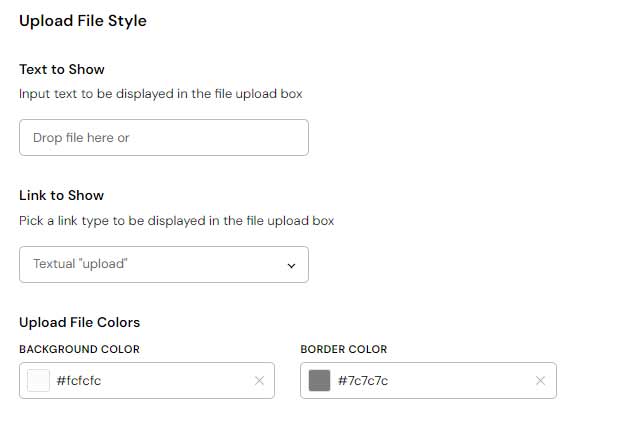Click the BACKGROUND COLOR label
624x430 pixels.
point(80,350)
